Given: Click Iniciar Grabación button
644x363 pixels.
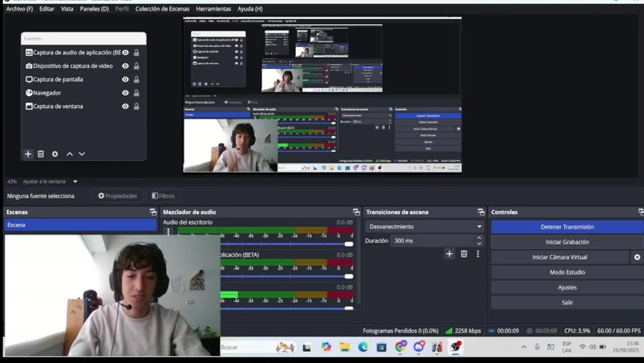Looking at the screenshot, I should 567,242.
